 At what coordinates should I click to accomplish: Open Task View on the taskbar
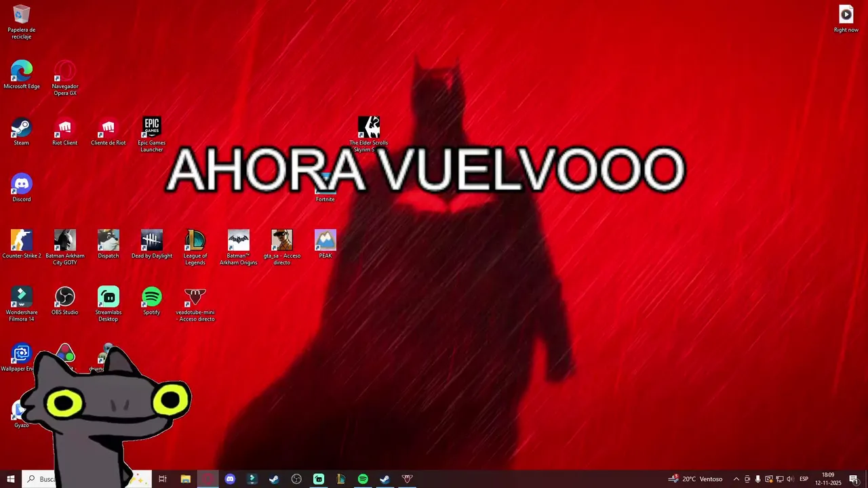click(x=163, y=479)
